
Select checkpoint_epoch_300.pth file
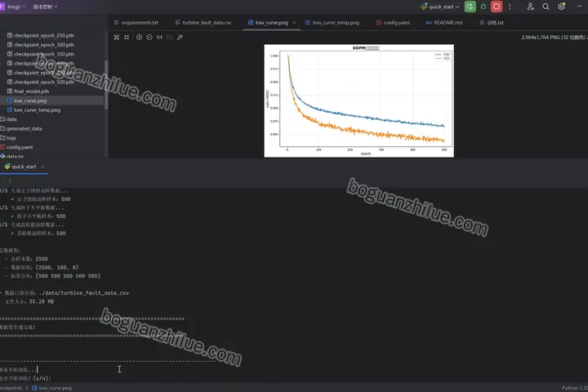44,45
